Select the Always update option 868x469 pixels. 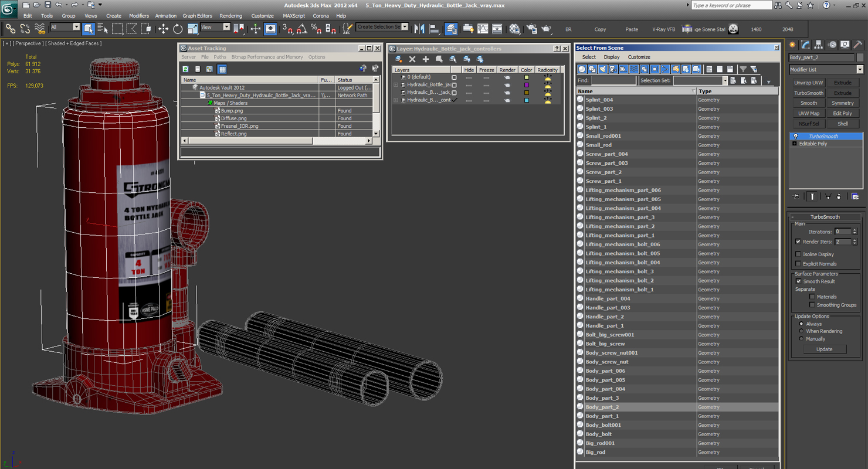pyautogui.click(x=801, y=324)
